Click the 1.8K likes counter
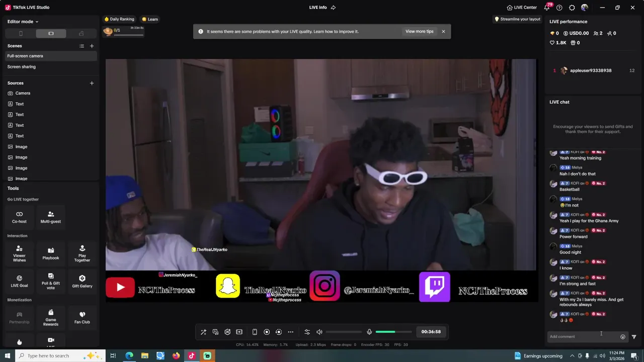 (x=558, y=43)
